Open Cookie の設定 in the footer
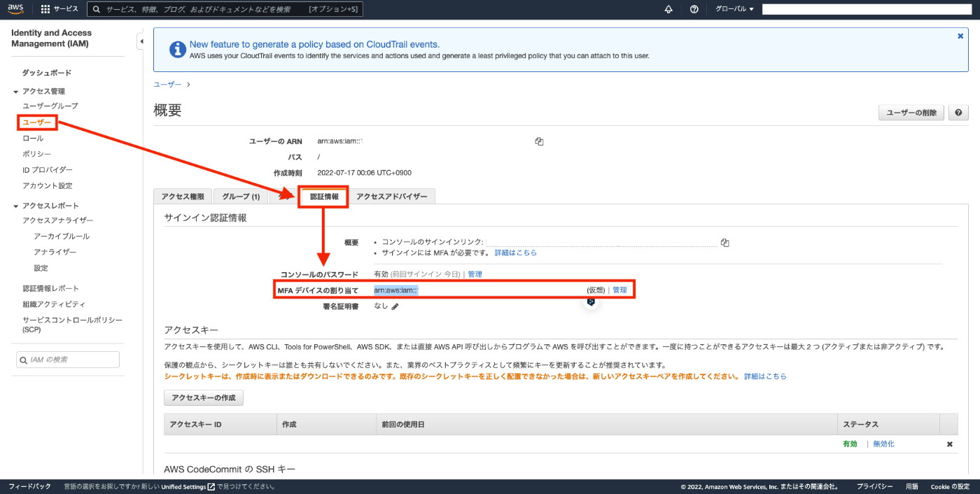 click(x=950, y=486)
